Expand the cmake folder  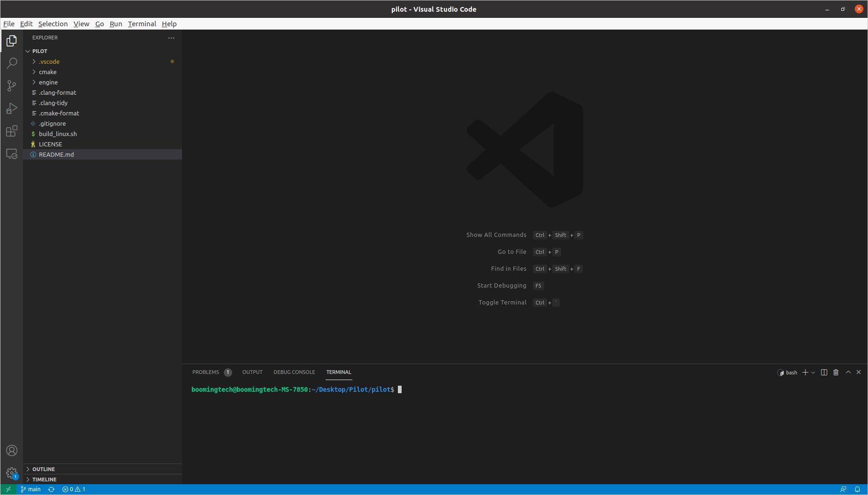pyautogui.click(x=102, y=72)
